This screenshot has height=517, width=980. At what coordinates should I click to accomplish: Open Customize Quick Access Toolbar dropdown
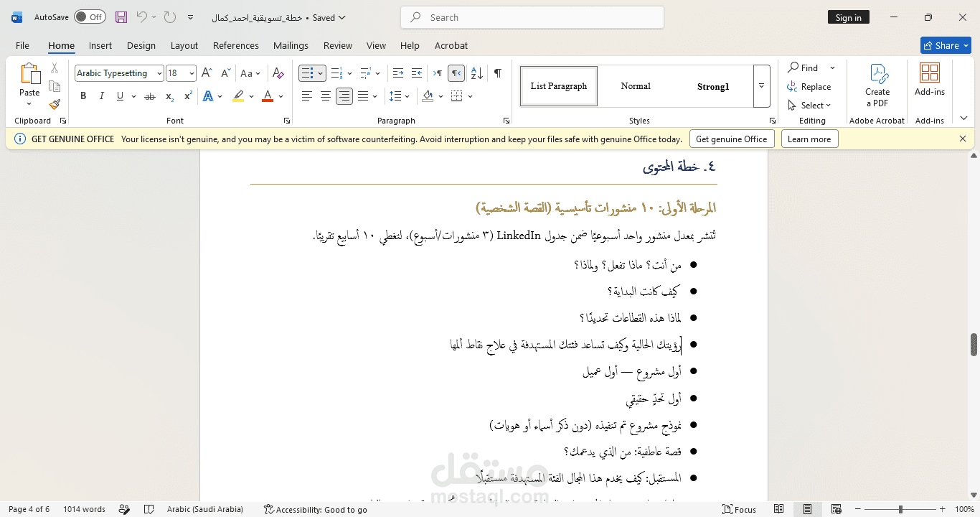pos(190,17)
